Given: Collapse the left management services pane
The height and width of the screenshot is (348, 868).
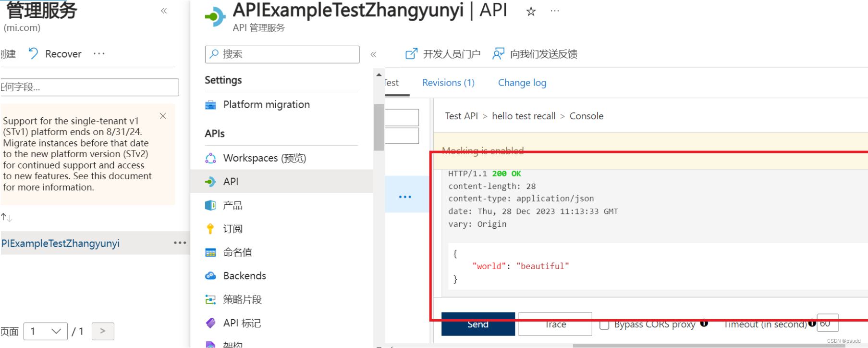Looking at the screenshot, I should 164,11.
